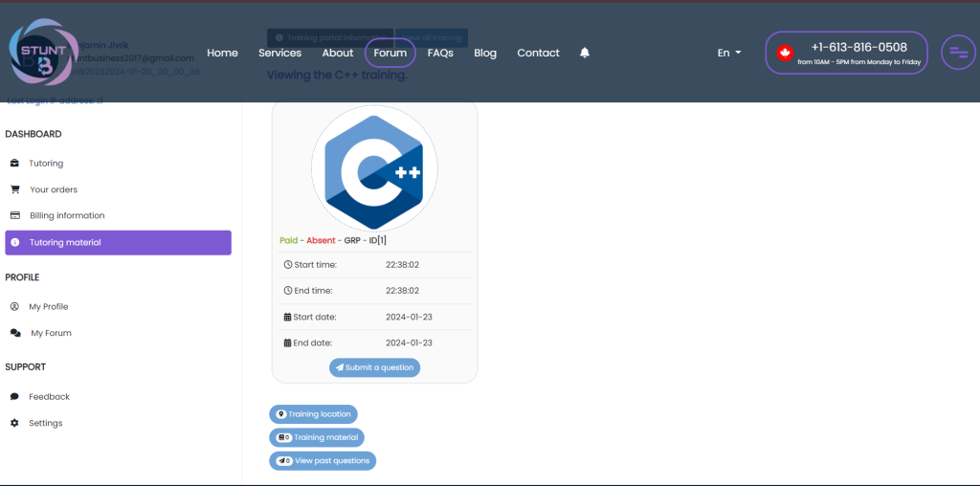Viewport: 980px width, 486px height.
Task: Click the green Paid status text
Action: click(289, 240)
